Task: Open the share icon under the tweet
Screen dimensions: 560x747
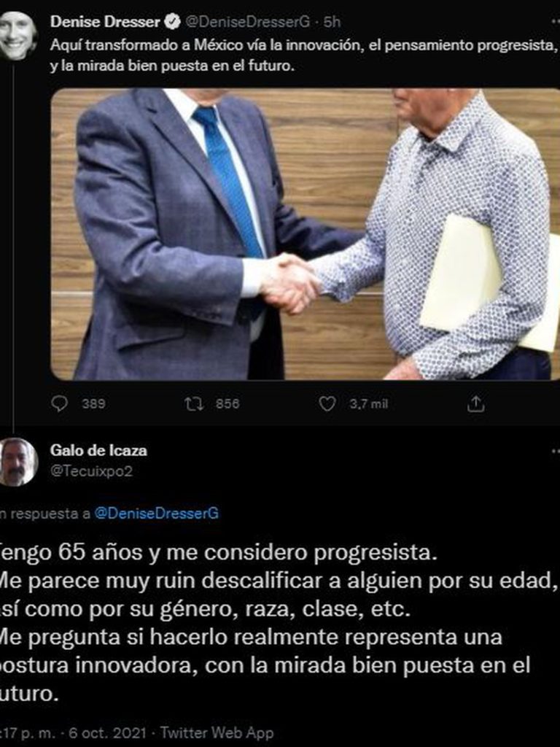Action: coord(475,404)
